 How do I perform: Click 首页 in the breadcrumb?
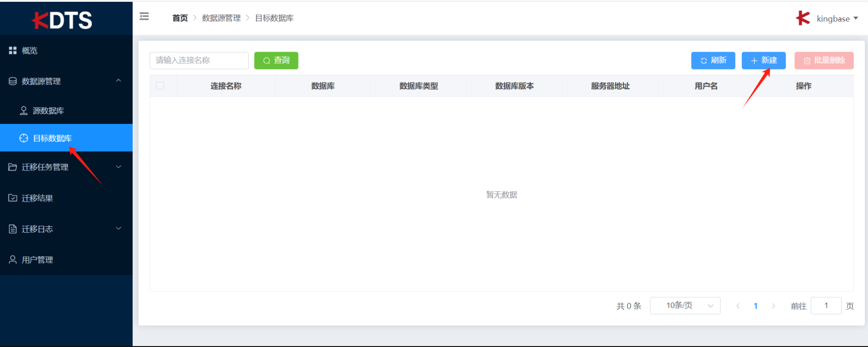pyautogui.click(x=180, y=18)
